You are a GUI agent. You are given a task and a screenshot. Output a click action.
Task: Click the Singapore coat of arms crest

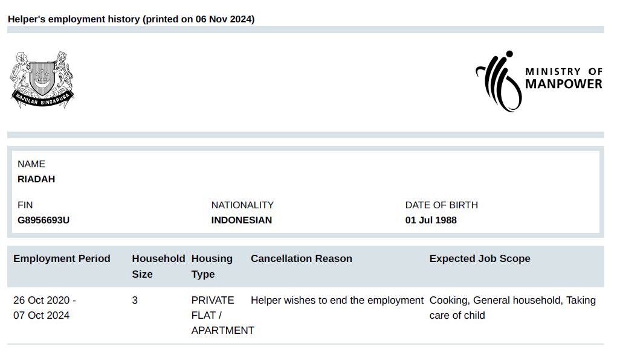(x=42, y=79)
